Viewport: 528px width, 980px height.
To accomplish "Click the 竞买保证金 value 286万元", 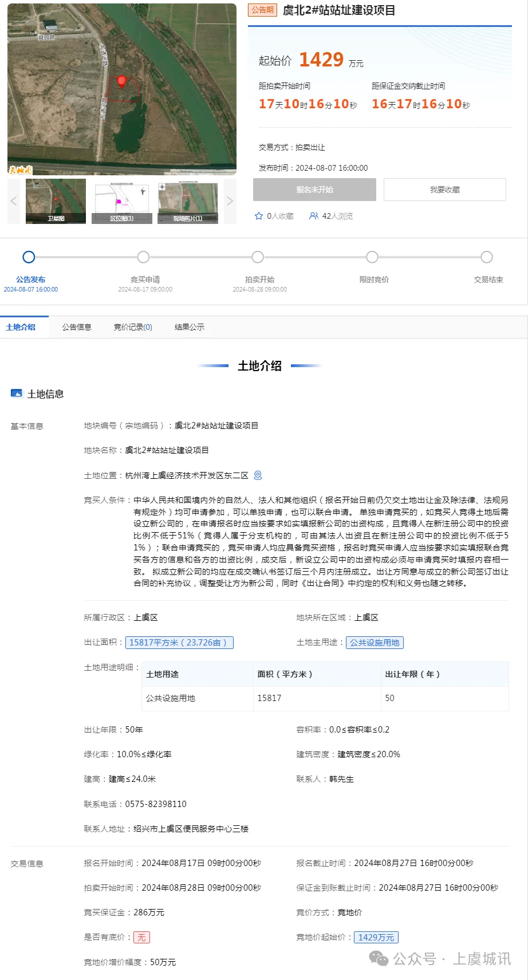I will coord(149,912).
